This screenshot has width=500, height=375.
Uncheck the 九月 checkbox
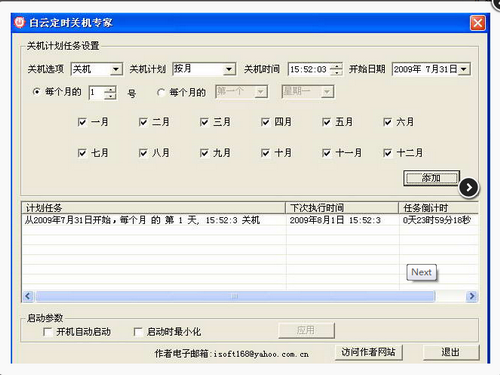(x=204, y=153)
